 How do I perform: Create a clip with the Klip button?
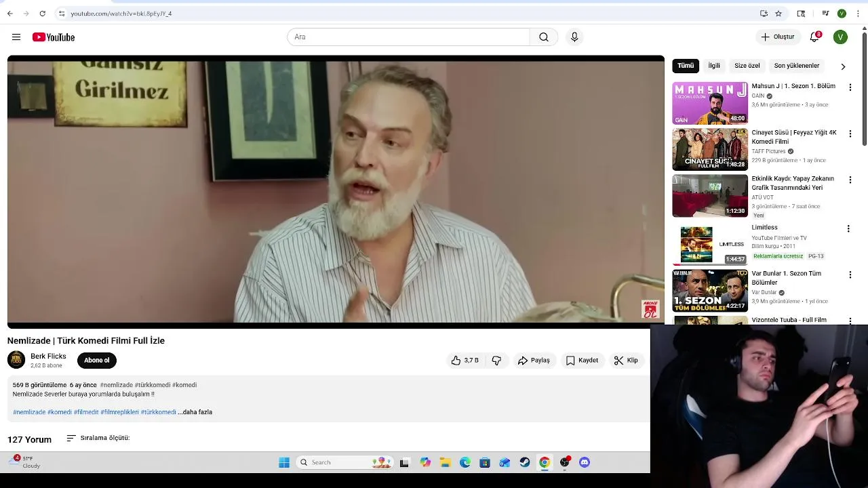(x=626, y=361)
